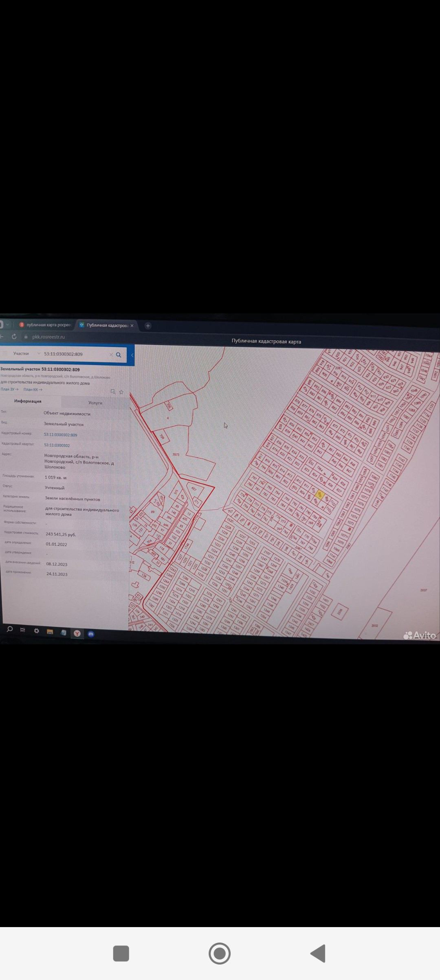Click the area value 1 019 кв. м
Viewport: 440px width, 980px height.
click(x=55, y=477)
